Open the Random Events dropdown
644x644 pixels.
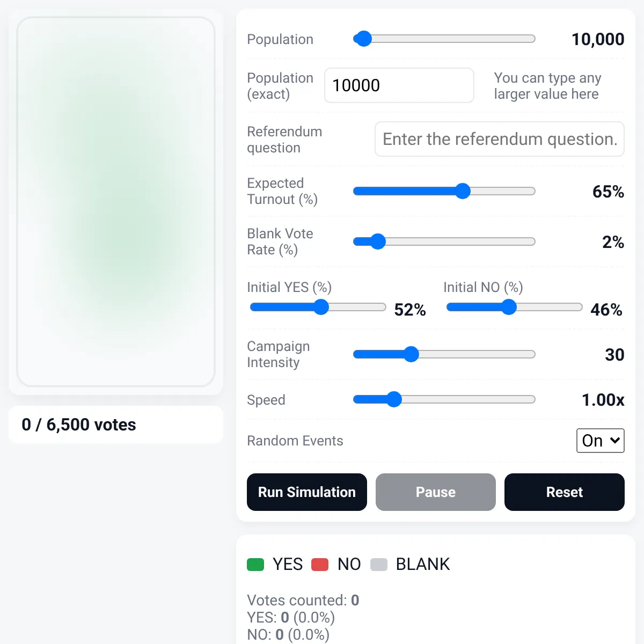click(600, 441)
